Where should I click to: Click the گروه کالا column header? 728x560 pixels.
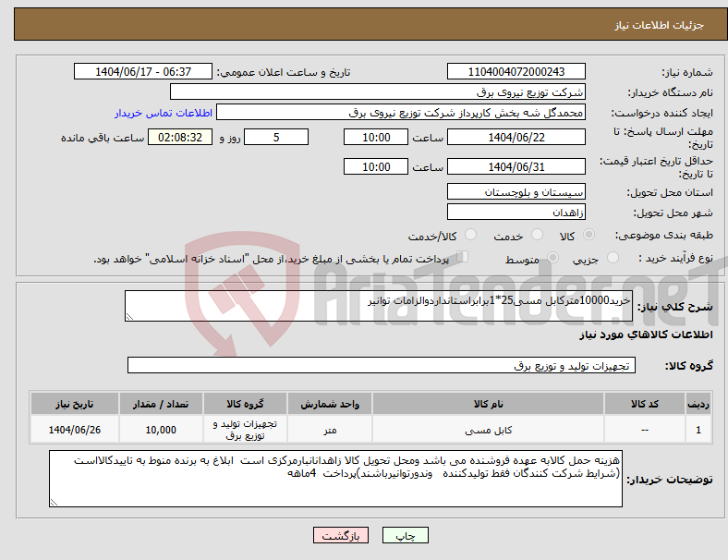[245, 404]
